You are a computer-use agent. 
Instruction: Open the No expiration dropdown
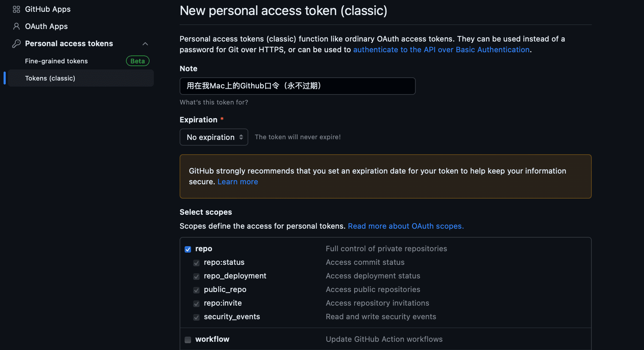click(x=214, y=137)
